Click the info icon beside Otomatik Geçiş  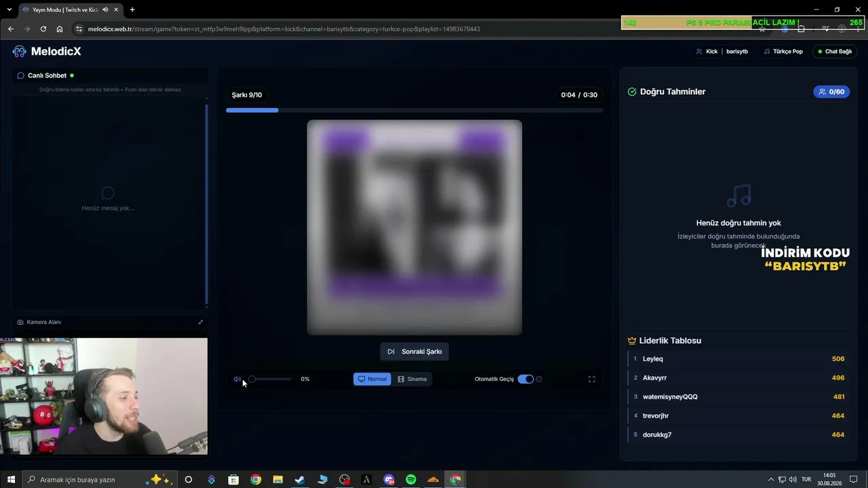pyautogui.click(x=539, y=380)
